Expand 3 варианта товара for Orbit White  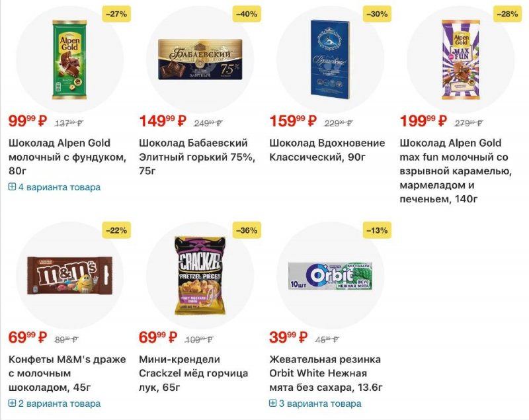click(x=315, y=403)
